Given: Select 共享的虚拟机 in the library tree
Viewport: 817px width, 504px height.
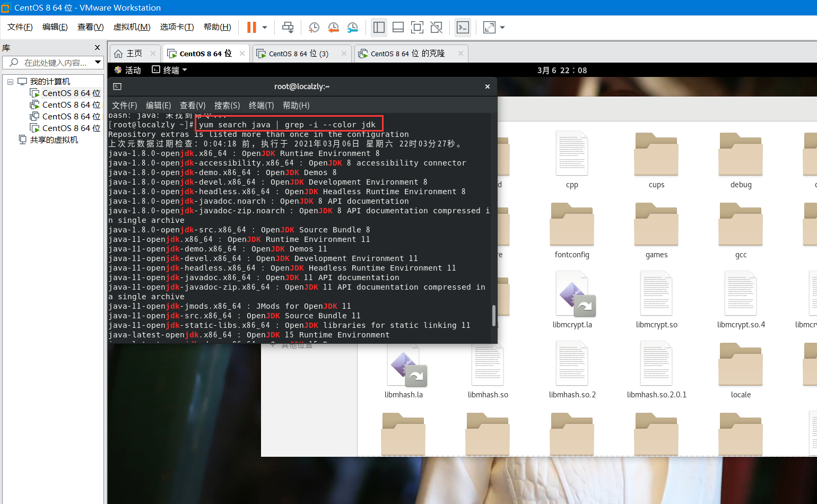Looking at the screenshot, I should [54, 140].
